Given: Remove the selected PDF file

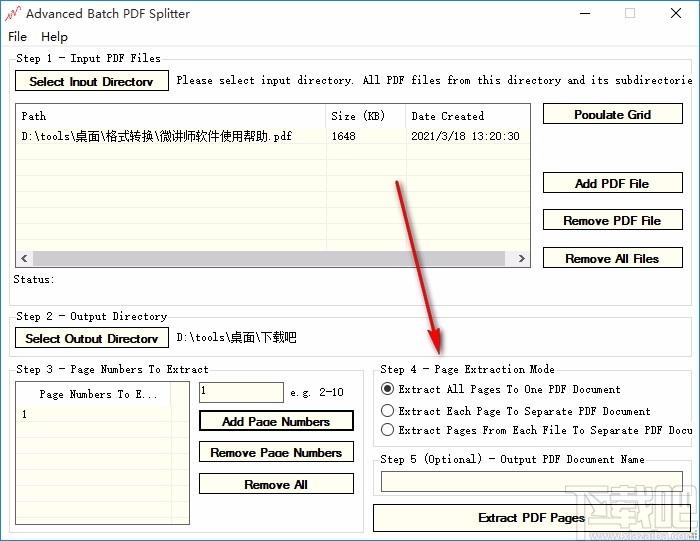Looking at the screenshot, I should 612,221.
